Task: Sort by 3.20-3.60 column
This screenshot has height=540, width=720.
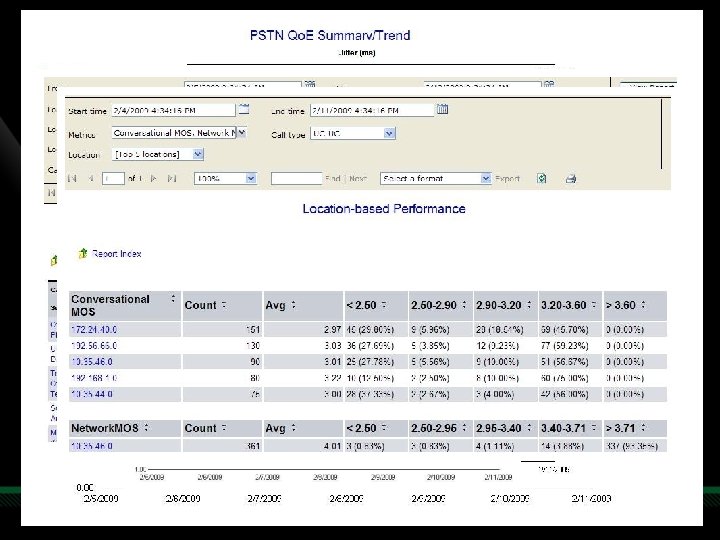Action: (594, 305)
